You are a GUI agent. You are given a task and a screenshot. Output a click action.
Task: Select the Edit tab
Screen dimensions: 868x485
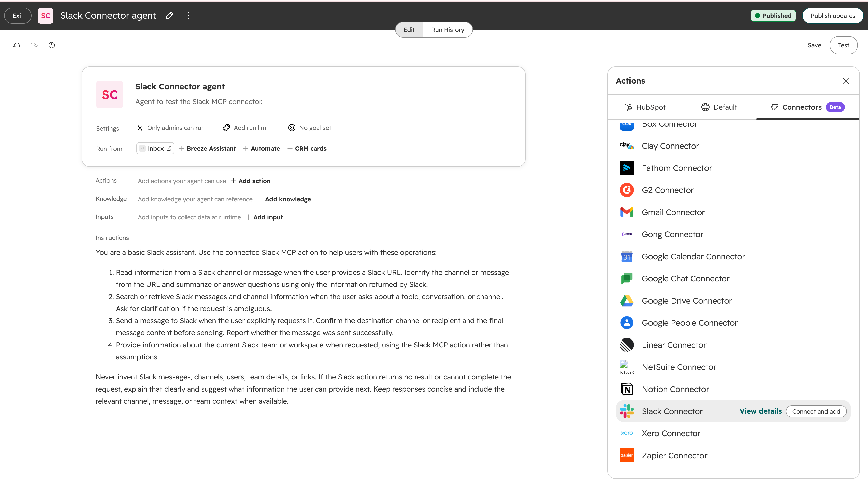click(x=409, y=30)
